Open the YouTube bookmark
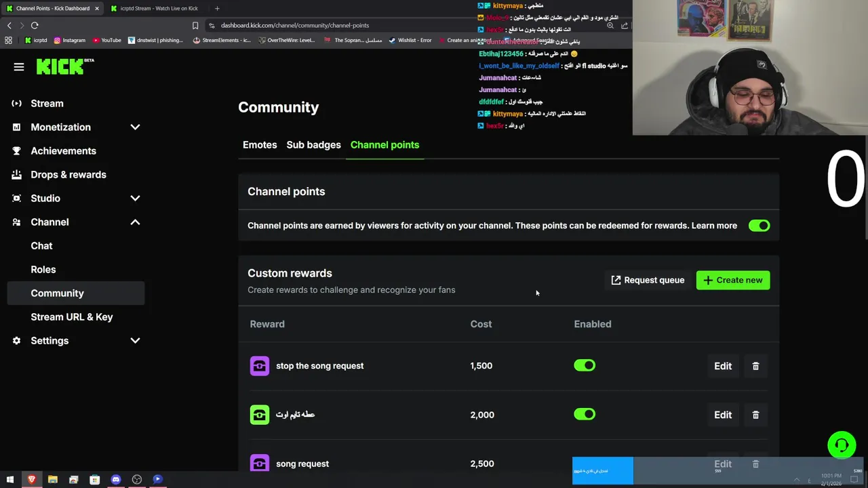Image resolution: width=868 pixels, height=488 pixels. click(107, 40)
